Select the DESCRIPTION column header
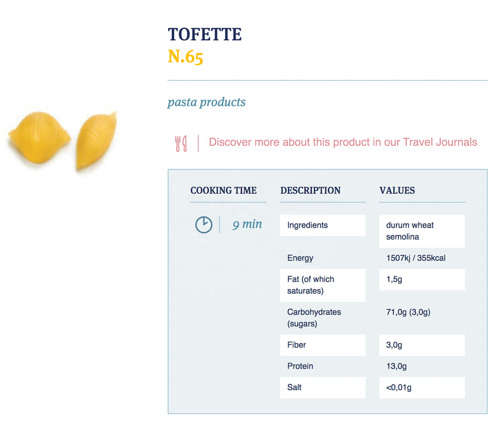Viewport: 504px width, 438px height. point(310,190)
